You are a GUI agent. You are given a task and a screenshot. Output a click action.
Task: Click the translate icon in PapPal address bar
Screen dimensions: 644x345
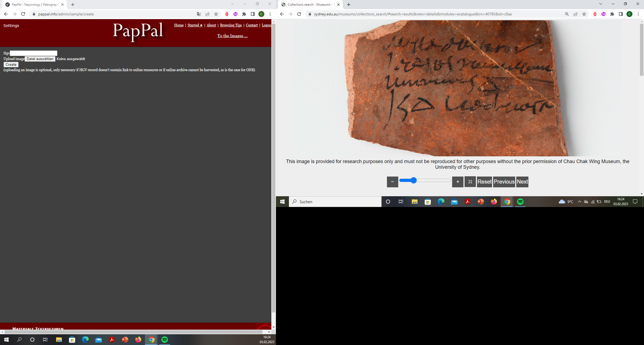click(199, 14)
